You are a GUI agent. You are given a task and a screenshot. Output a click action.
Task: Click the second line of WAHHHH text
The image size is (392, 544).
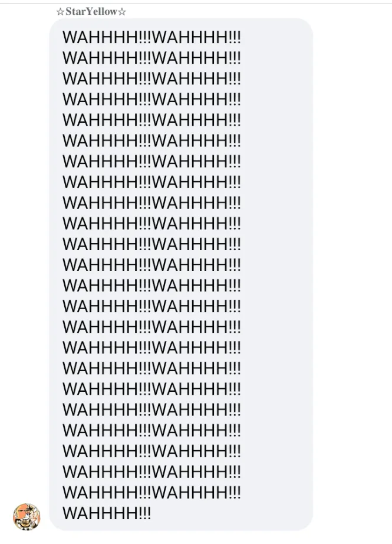click(151, 58)
